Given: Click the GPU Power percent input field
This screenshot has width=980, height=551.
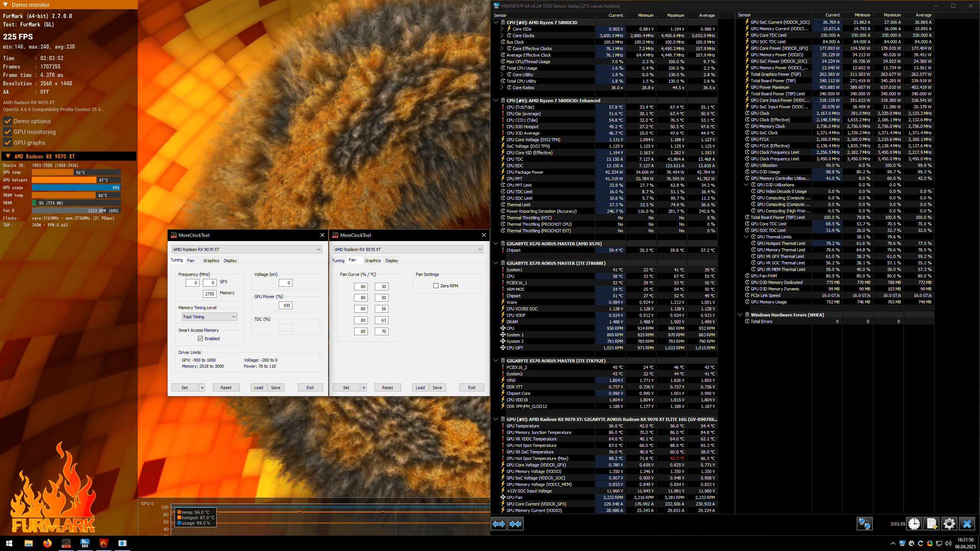Looking at the screenshot, I should point(286,305).
